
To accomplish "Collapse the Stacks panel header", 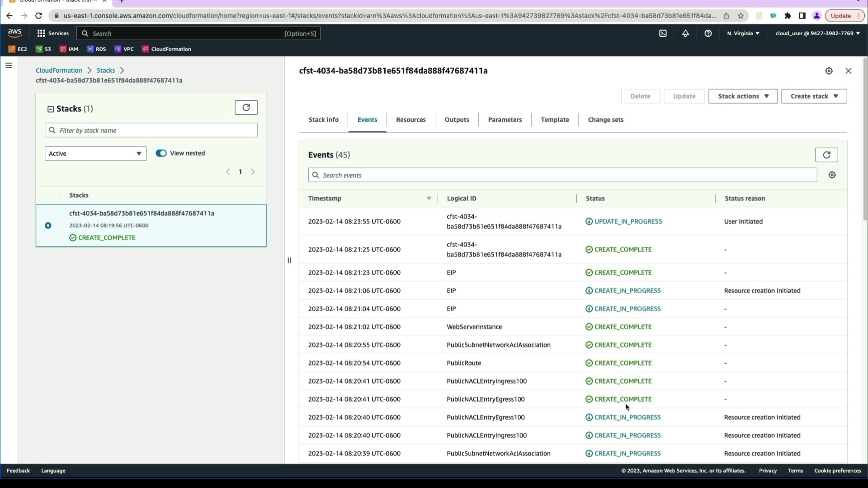I will (x=51, y=109).
